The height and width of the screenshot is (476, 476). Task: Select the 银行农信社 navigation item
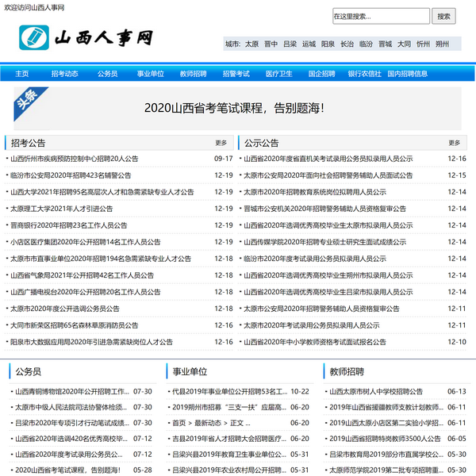coord(364,74)
